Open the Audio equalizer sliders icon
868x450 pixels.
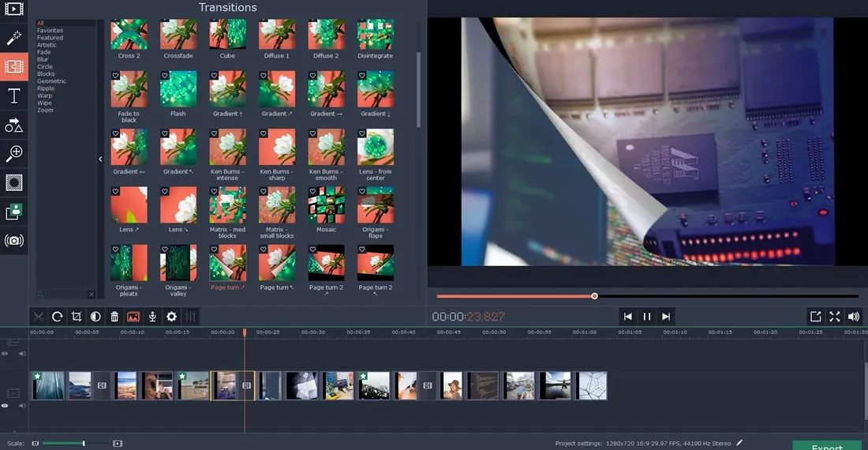[x=190, y=317]
